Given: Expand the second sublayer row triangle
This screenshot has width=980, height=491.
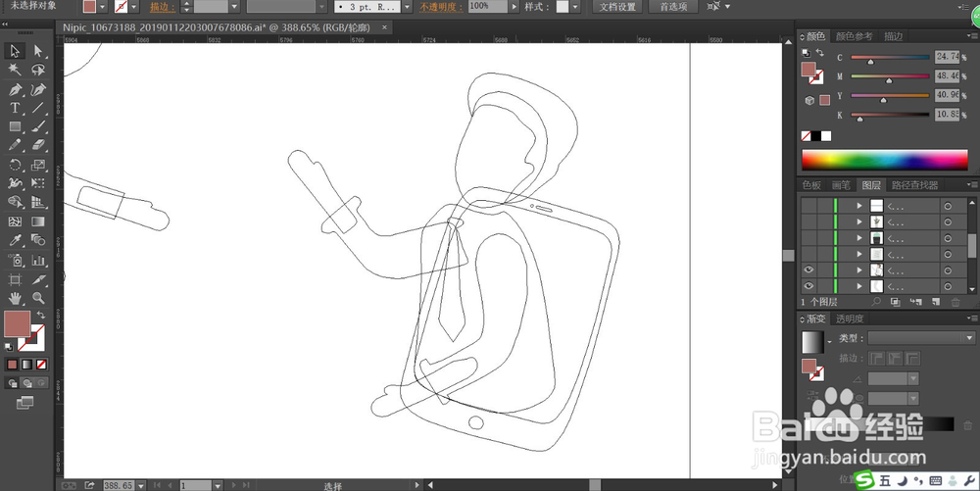Looking at the screenshot, I should (859, 221).
